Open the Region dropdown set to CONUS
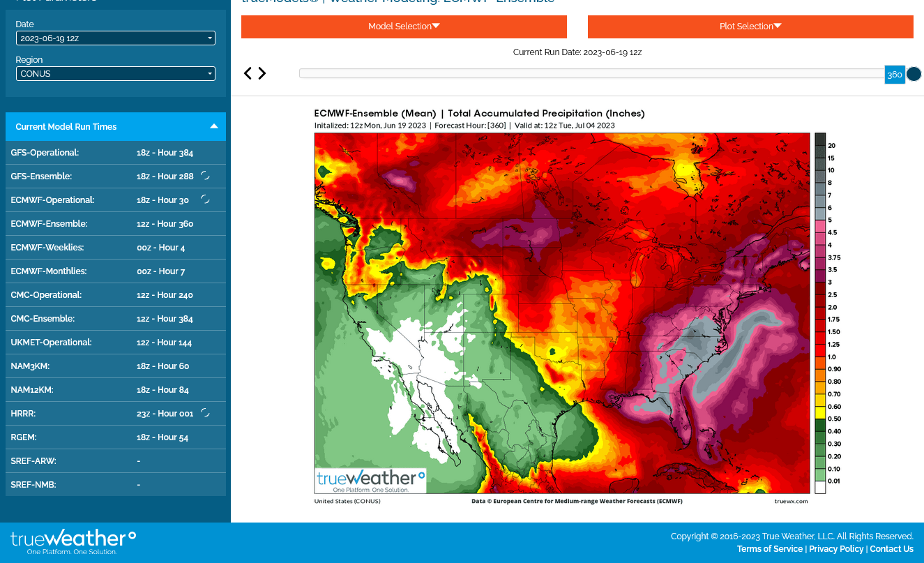 (116, 73)
